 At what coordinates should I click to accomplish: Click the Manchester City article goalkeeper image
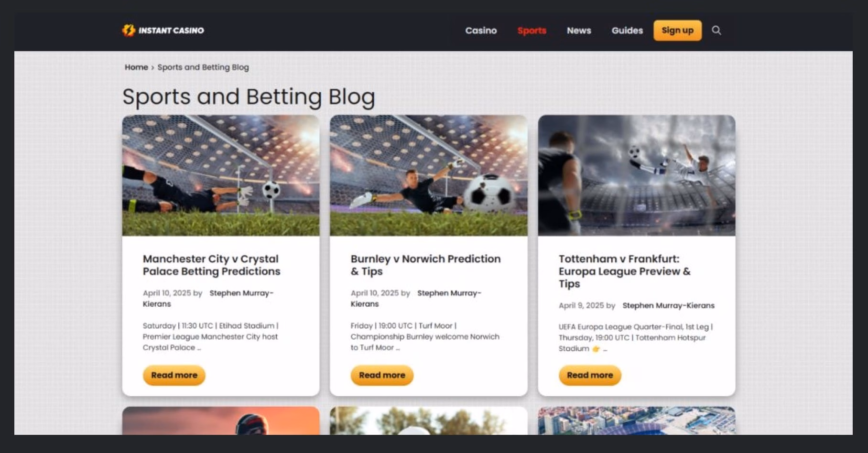pos(221,175)
